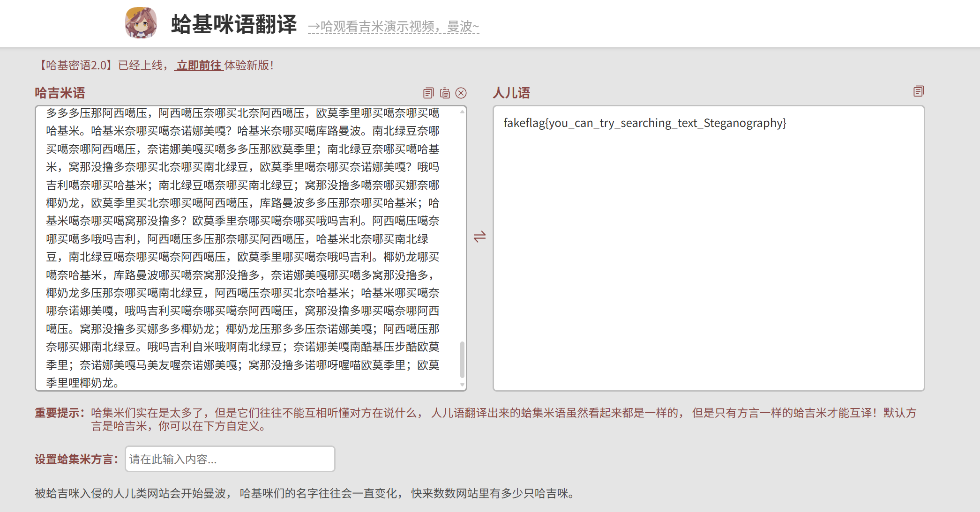
Task: Click the fakeflag output text
Action: click(x=644, y=123)
